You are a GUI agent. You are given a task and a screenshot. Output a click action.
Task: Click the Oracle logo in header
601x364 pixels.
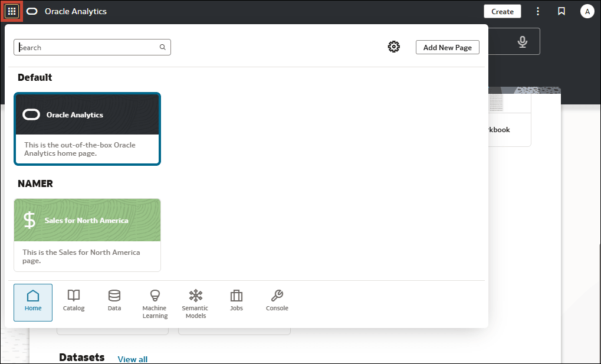click(32, 12)
